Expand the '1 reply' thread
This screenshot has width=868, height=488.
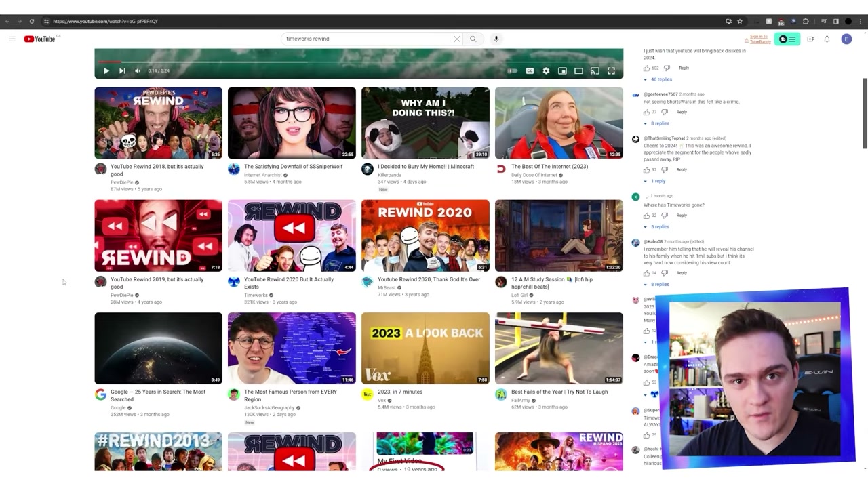point(655,181)
